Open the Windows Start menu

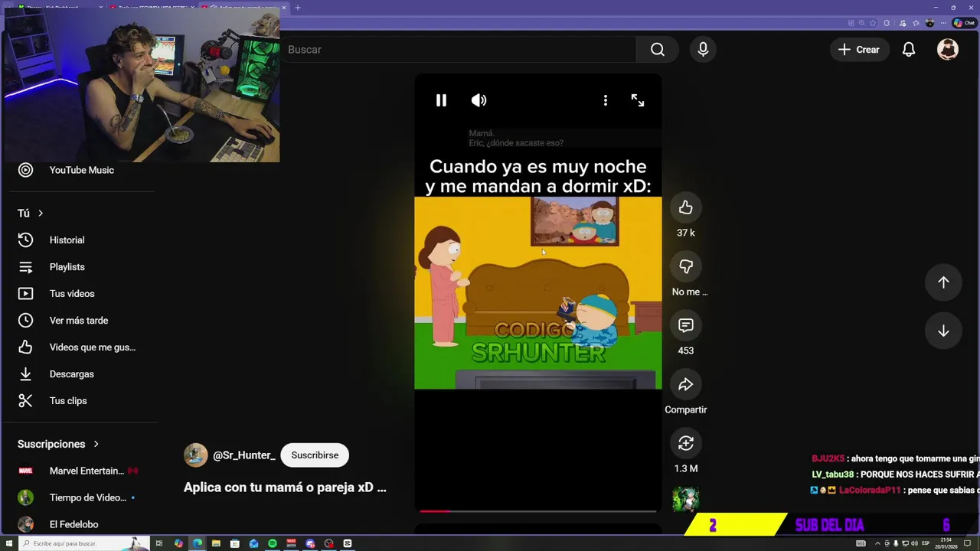click(8, 543)
